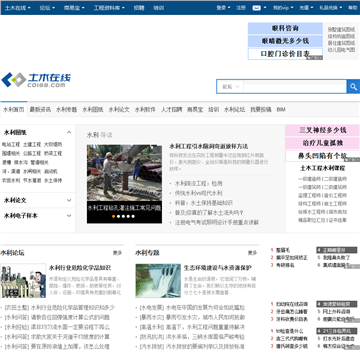This screenshot has width=360, height=360.
Task: Click into the search text field
Action: tap(295, 87)
